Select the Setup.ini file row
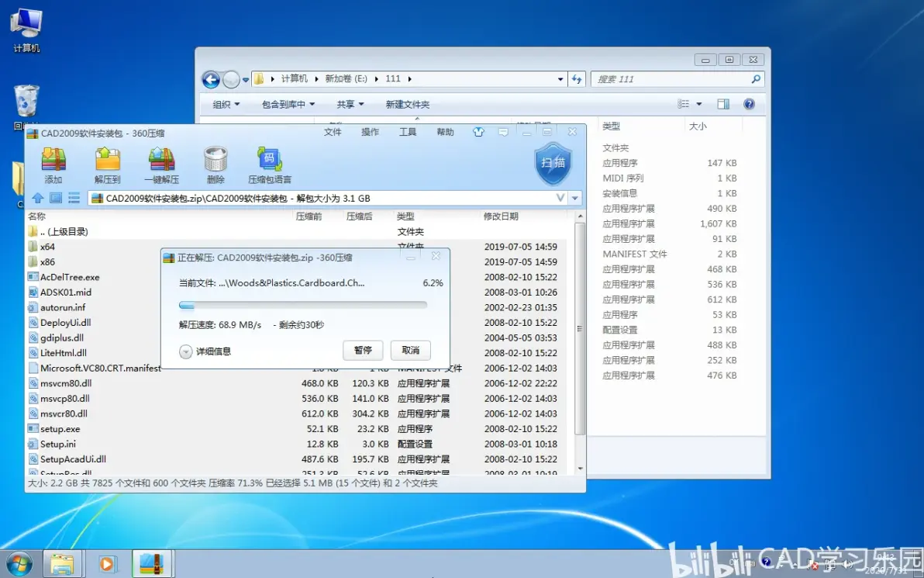Viewport: 924px width, 578px height. click(298, 444)
